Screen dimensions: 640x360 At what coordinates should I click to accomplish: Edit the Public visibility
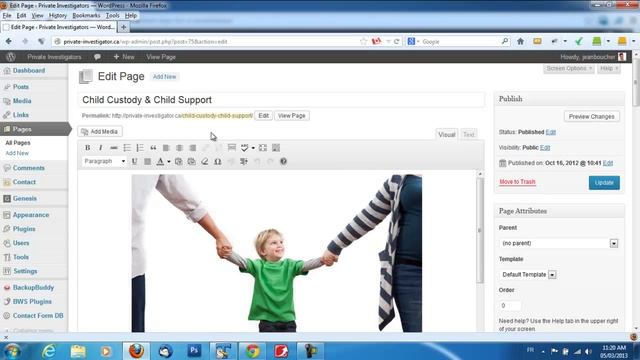pos(545,147)
